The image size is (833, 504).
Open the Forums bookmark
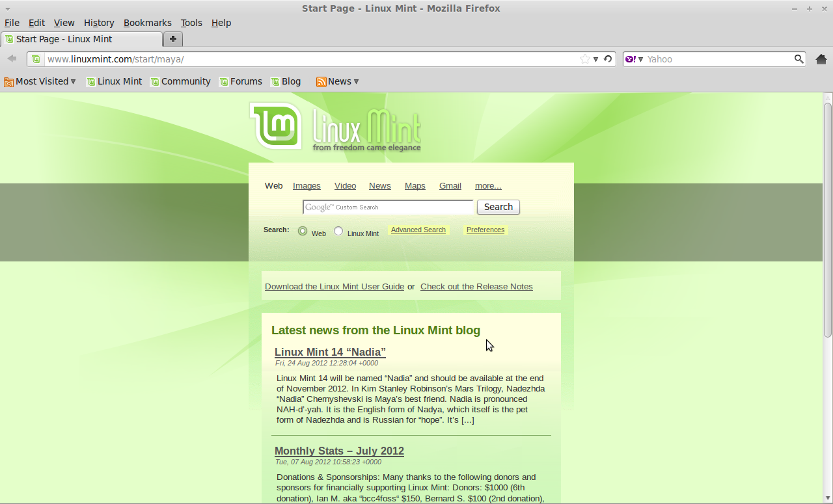(241, 82)
